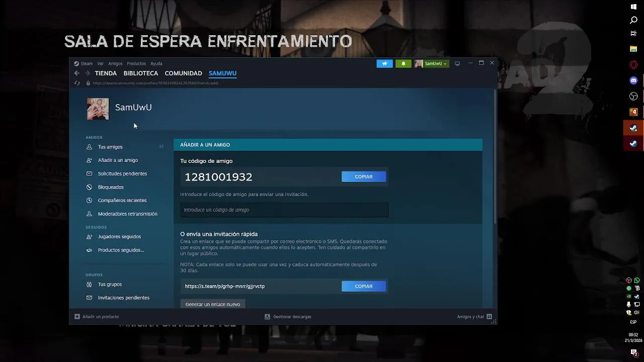Click the Tus grupos people icon
This screenshot has width=644, height=362.
pos(89,285)
